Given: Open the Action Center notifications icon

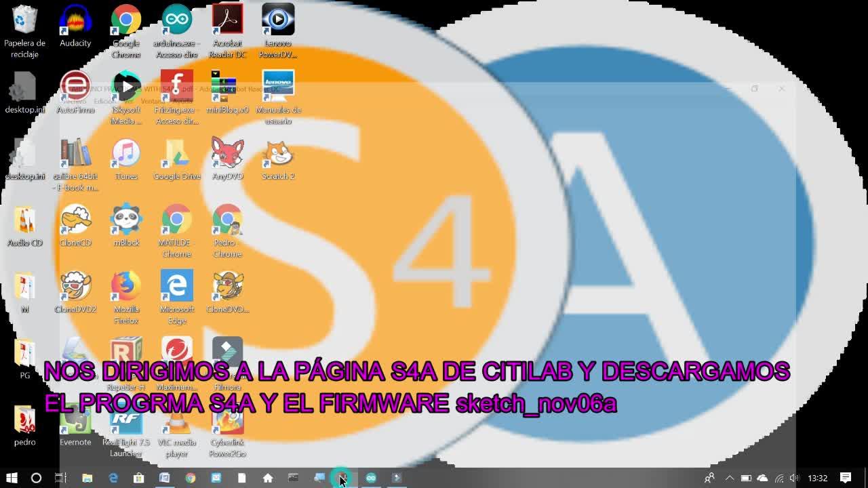Looking at the screenshot, I should point(846,478).
